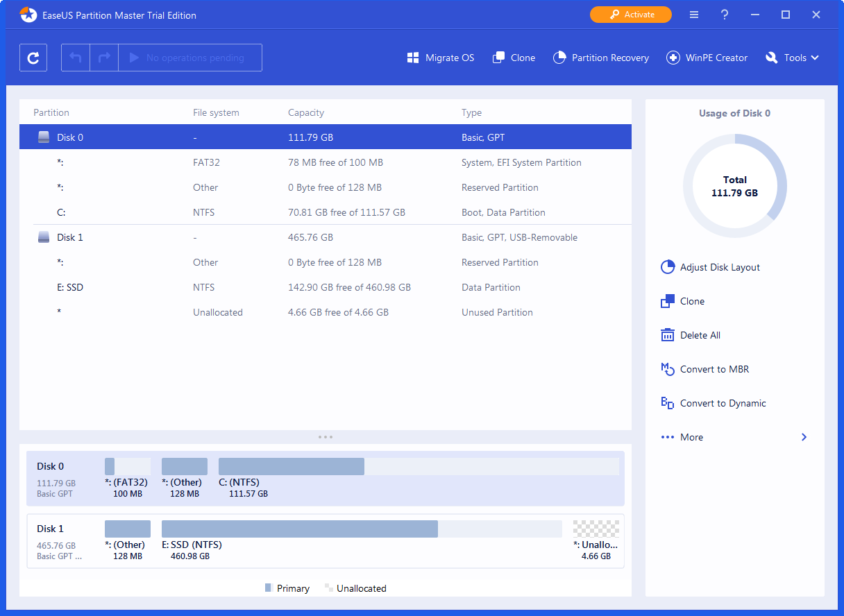Click the Clone toolbar button
The height and width of the screenshot is (616, 844).
click(514, 58)
